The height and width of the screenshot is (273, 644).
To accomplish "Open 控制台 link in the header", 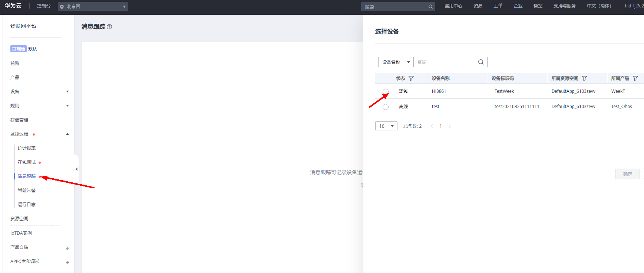I will click(43, 6).
